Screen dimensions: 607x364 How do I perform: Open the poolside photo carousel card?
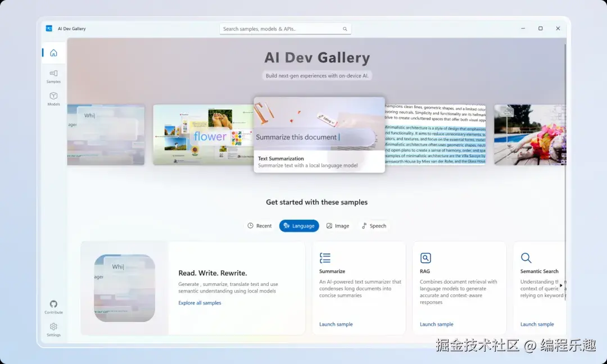(530, 135)
